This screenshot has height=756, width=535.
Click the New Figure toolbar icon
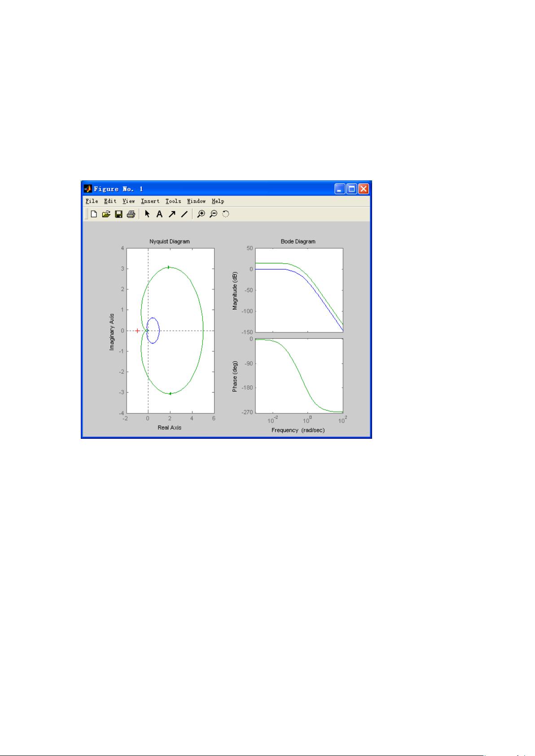click(94, 214)
